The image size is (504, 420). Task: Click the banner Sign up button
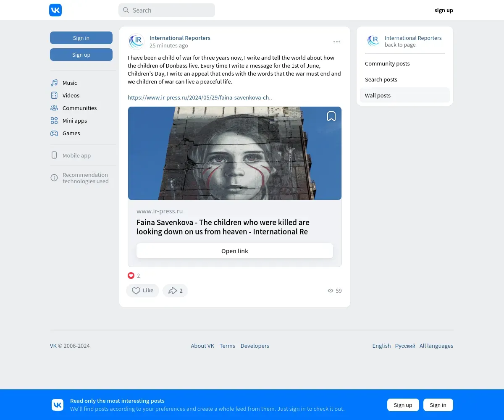click(403, 405)
